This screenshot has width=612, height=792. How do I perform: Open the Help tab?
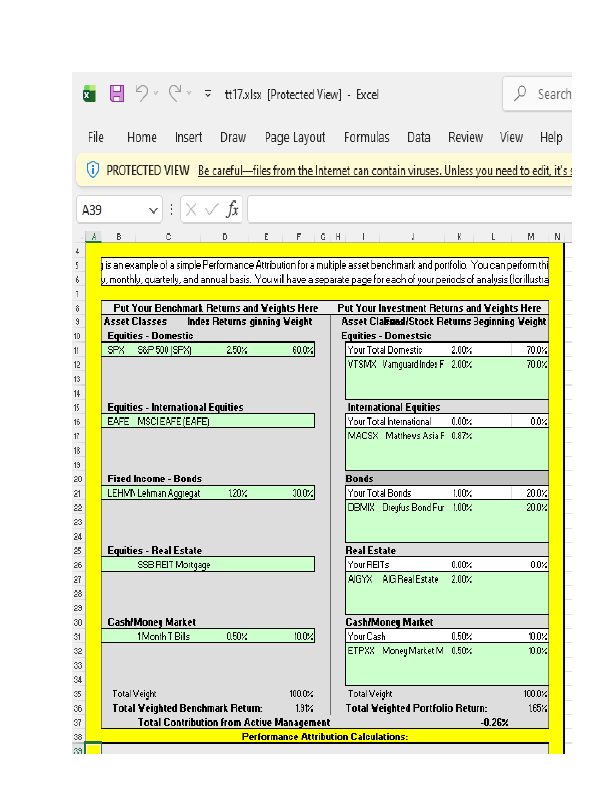click(x=551, y=137)
